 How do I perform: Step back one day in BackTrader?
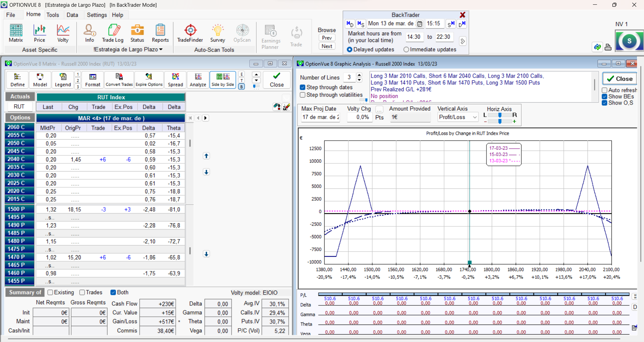point(350,24)
